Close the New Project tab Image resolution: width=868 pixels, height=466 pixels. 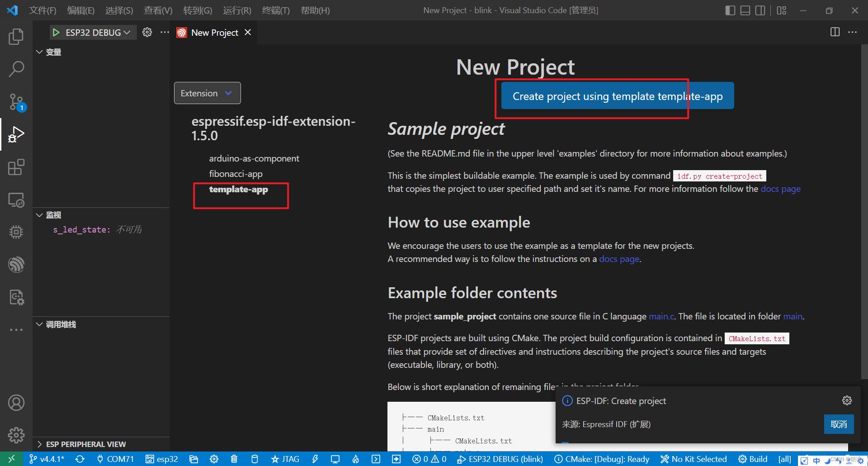click(x=248, y=32)
